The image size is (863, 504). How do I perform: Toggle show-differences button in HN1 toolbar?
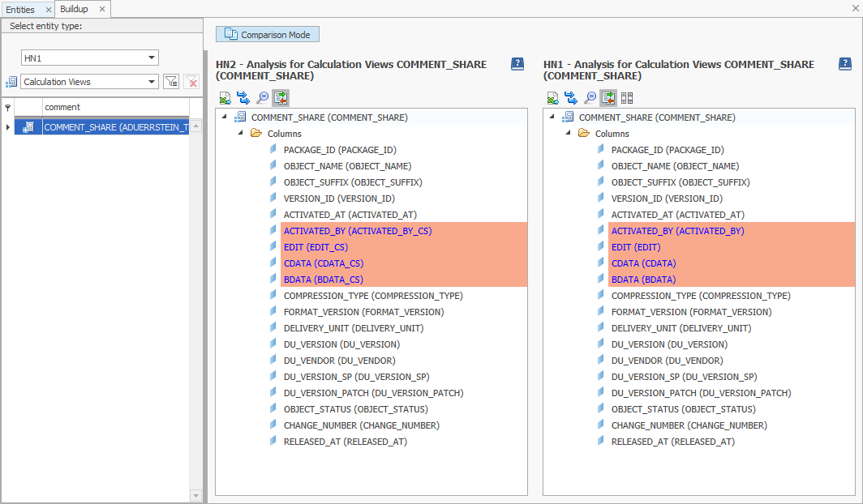click(608, 98)
